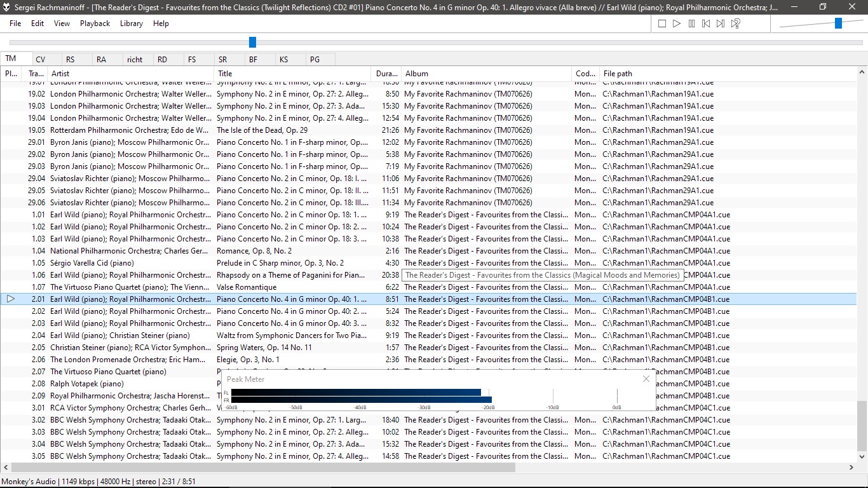The image size is (868, 488).
Task: Close the Peak Meter popup
Action: (646, 379)
